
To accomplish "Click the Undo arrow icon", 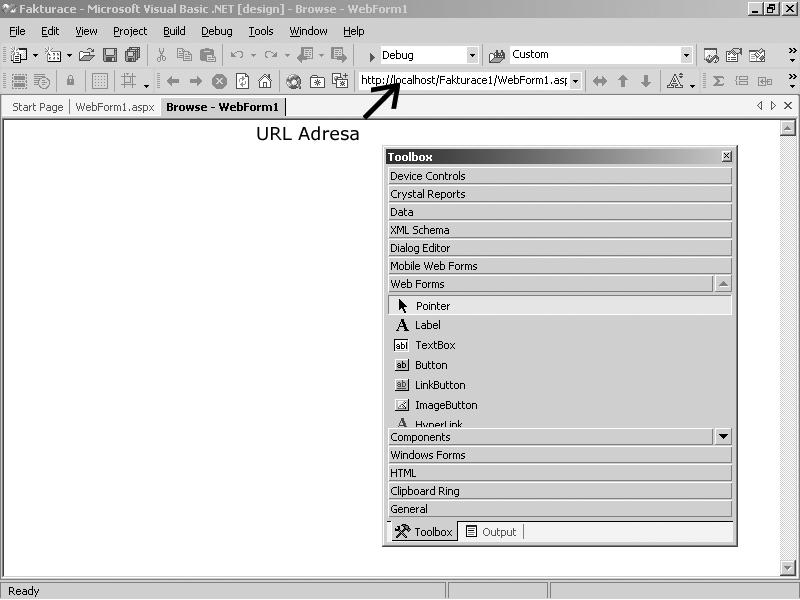I will [237, 55].
